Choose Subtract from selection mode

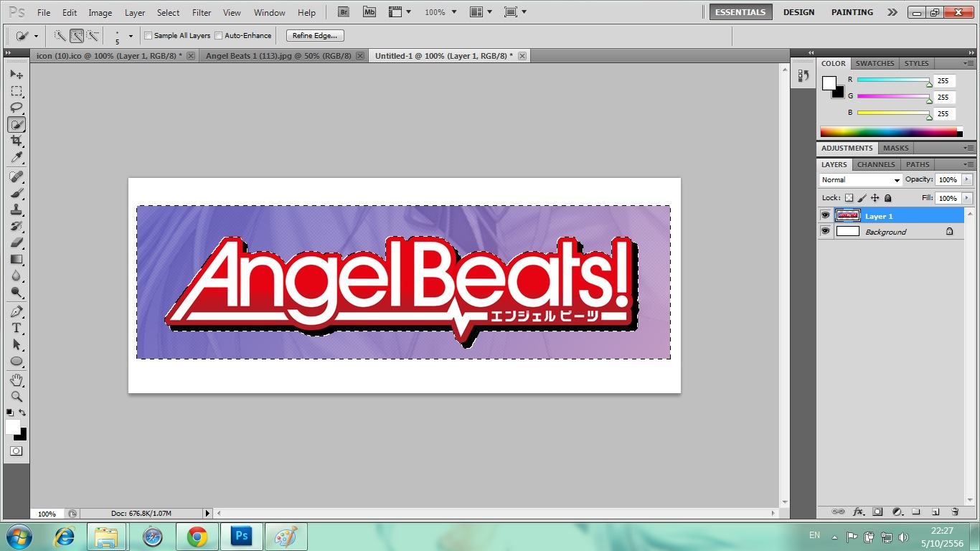93,35
